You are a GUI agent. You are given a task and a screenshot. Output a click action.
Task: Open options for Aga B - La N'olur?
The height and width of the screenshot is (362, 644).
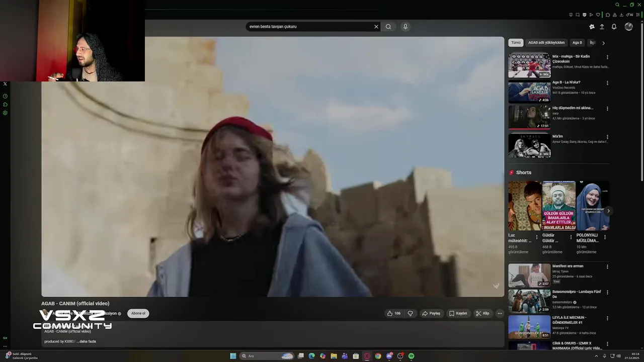coord(607,83)
